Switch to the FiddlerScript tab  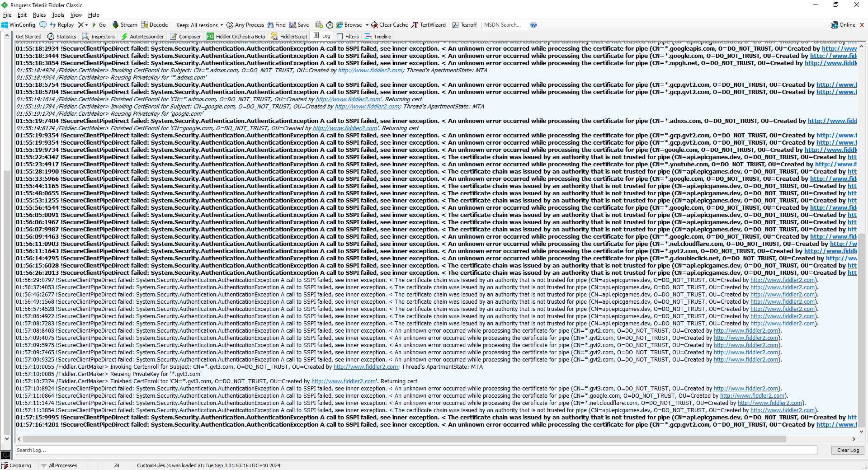coord(289,37)
